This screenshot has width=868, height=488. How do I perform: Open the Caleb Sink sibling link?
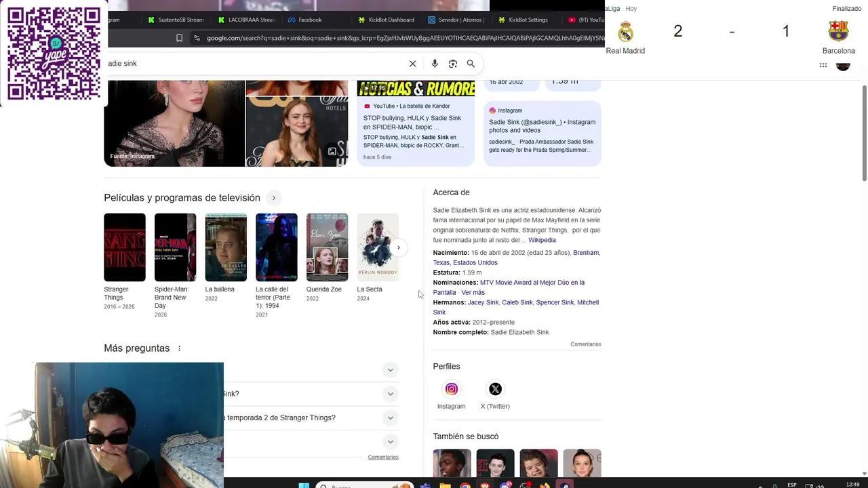click(x=517, y=302)
